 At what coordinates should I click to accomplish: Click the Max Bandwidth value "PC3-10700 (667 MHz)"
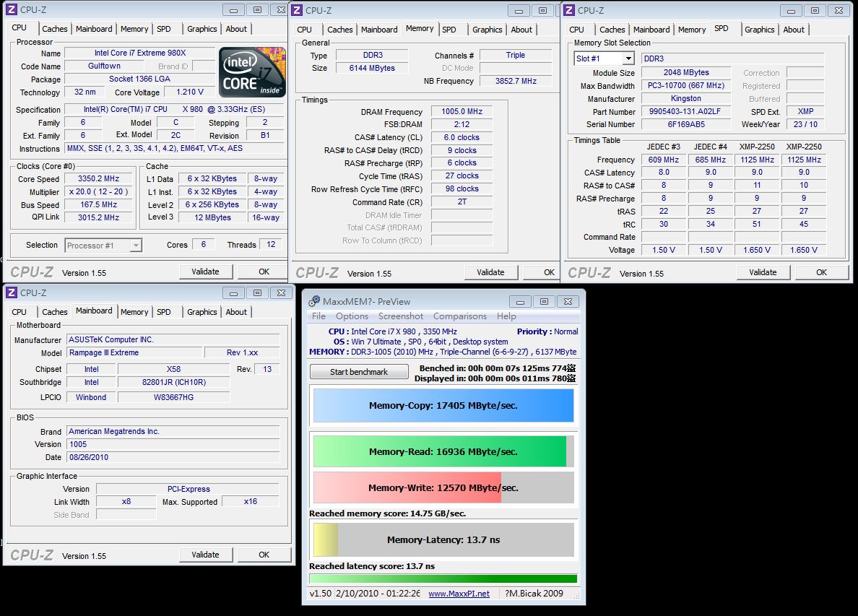[685, 85]
